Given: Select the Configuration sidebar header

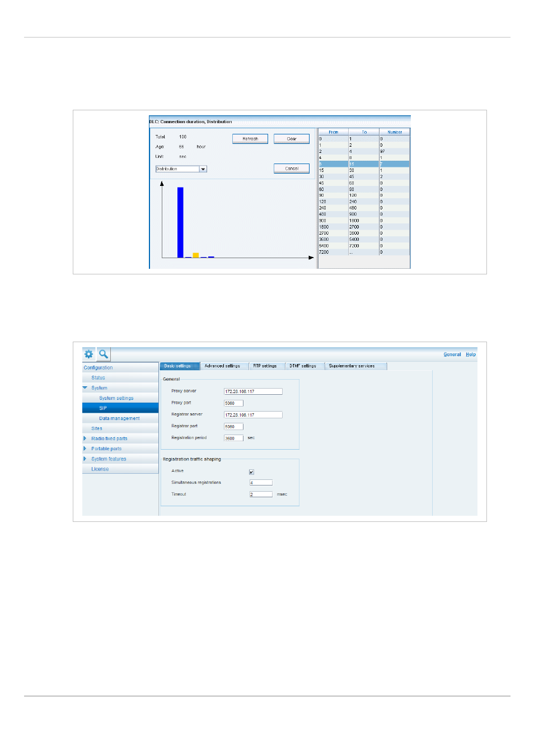Looking at the screenshot, I should pyautogui.click(x=120, y=368).
